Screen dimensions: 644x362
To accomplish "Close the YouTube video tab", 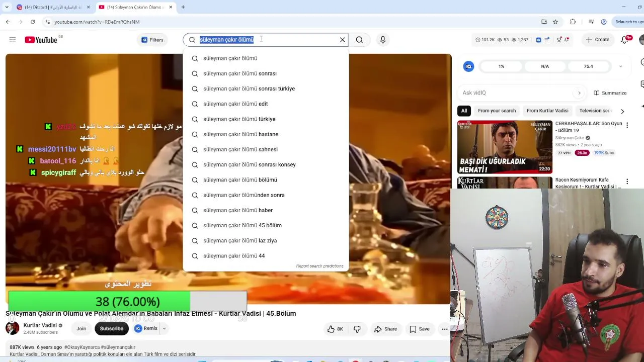I will (171, 7).
